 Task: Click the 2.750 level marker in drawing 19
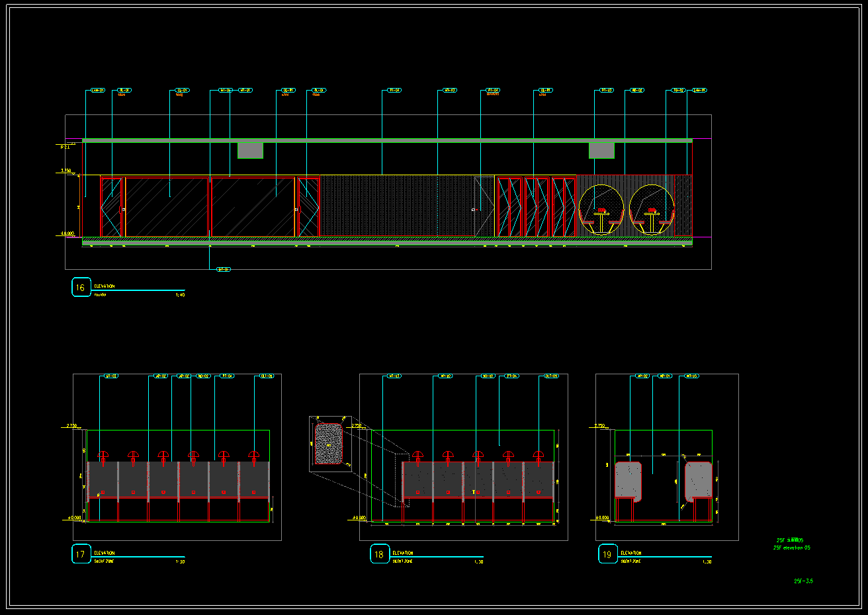point(600,426)
